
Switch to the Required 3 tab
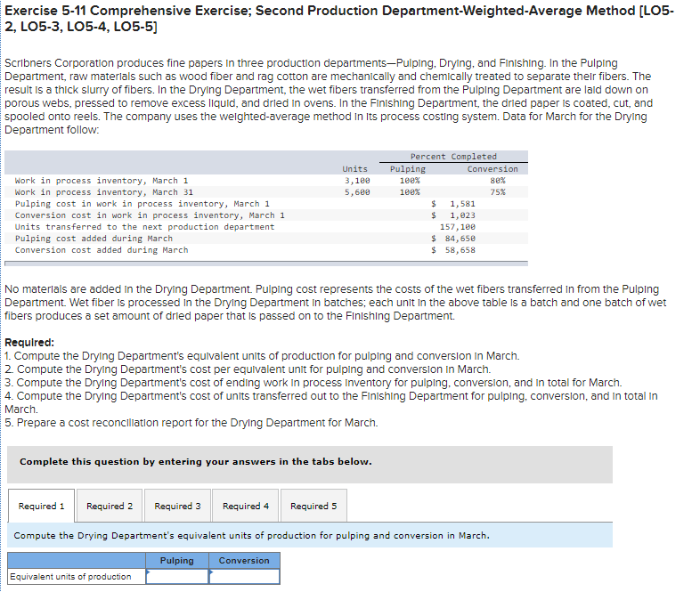click(177, 506)
